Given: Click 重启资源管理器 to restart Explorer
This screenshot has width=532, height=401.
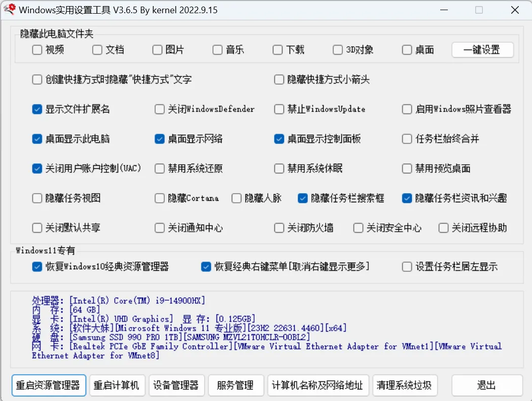Looking at the screenshot, I should point(49,385).
